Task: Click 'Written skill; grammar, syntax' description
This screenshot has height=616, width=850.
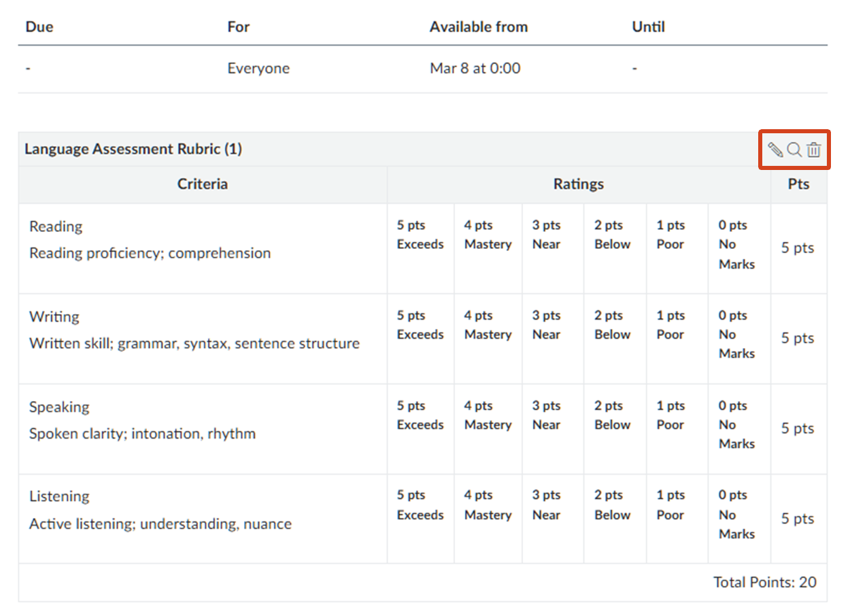Action: click(x=194, y=343)
